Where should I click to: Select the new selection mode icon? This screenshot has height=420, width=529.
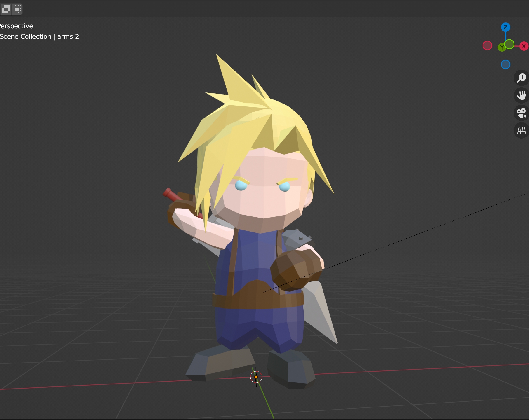(6, 9)
